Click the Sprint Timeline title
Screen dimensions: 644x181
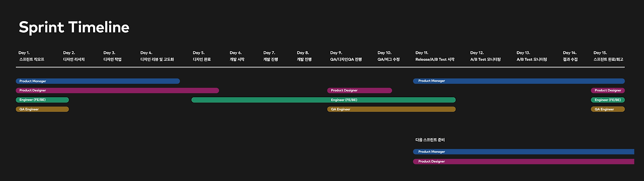(x=74, y=27)
